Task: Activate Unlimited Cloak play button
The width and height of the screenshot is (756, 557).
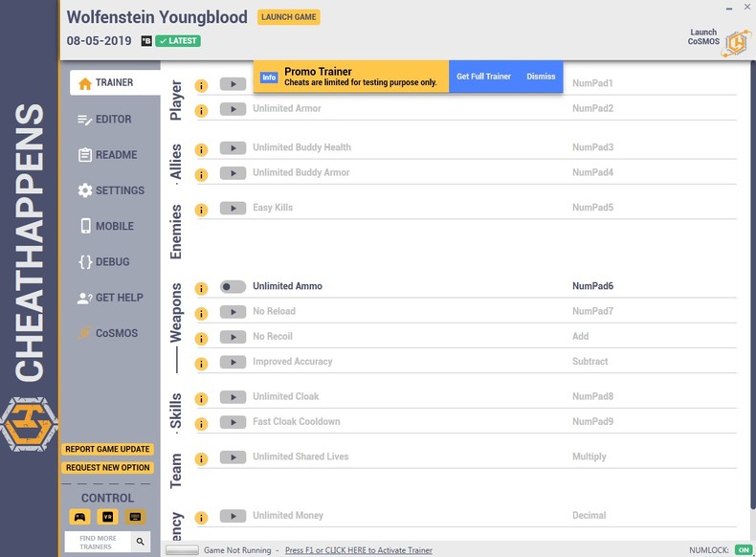Action: (x=233, y=397)
